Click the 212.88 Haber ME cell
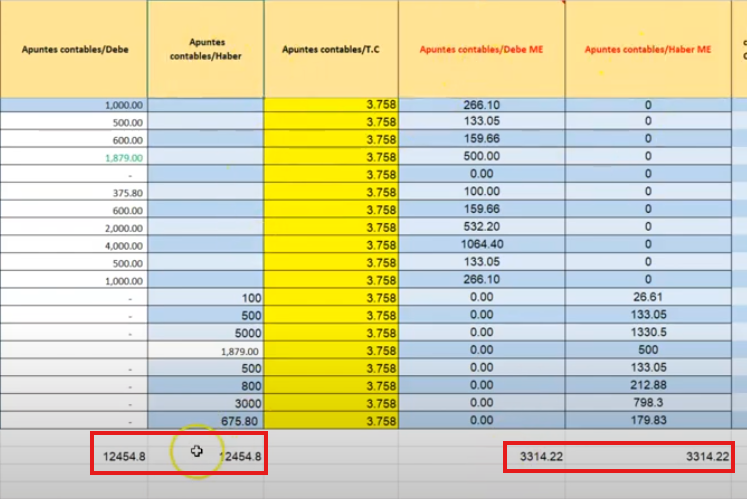 (x=647, y=385)
